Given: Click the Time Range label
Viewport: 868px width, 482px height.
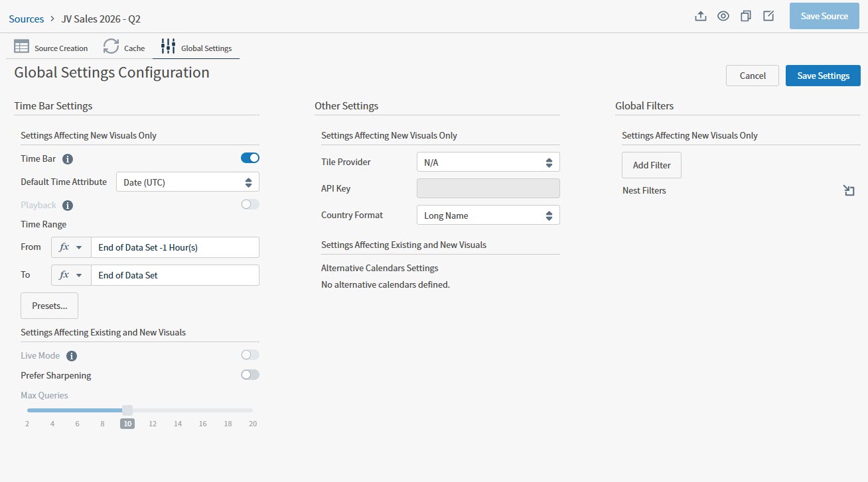Looking at the screenshot, I should pos(44,224).
